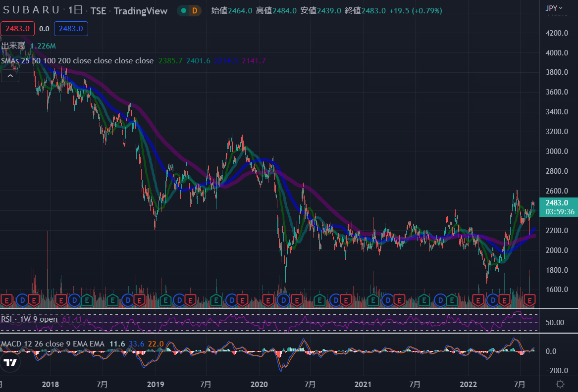The height and width of the screenshot is (392, 578).
Task: Open the red earnings marker in May 2019
Action: pos(190,300)
